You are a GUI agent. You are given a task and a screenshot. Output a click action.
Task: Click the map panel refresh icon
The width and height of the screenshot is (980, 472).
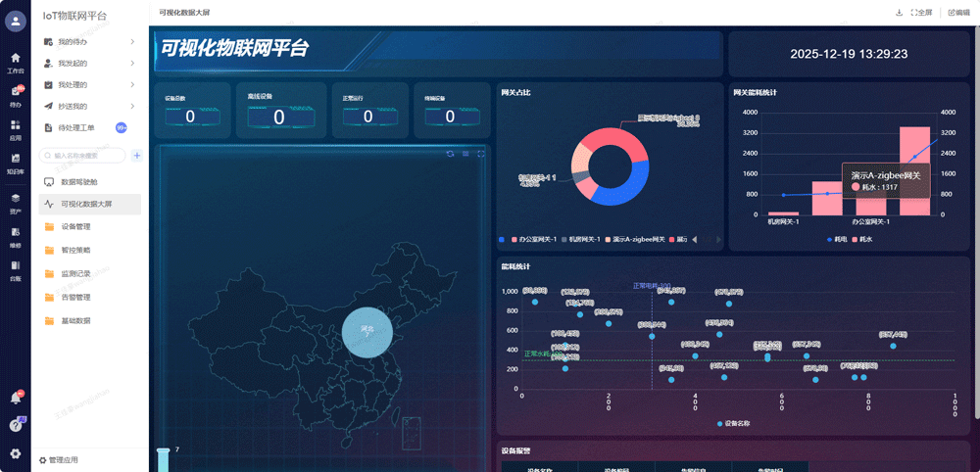(x=450, y=154)
